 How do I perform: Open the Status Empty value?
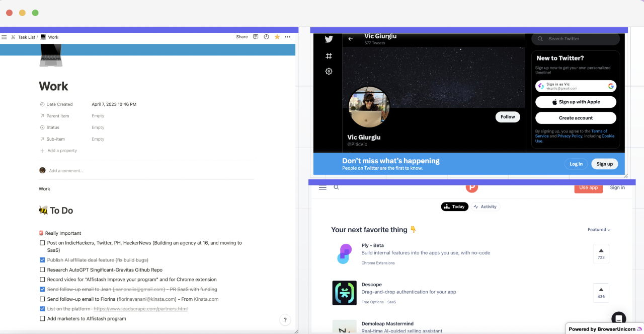click(98, 127)
